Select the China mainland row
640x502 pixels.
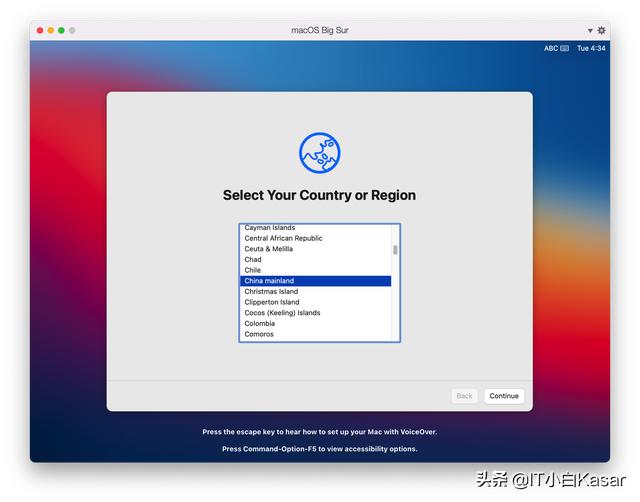tap(315, 281)
